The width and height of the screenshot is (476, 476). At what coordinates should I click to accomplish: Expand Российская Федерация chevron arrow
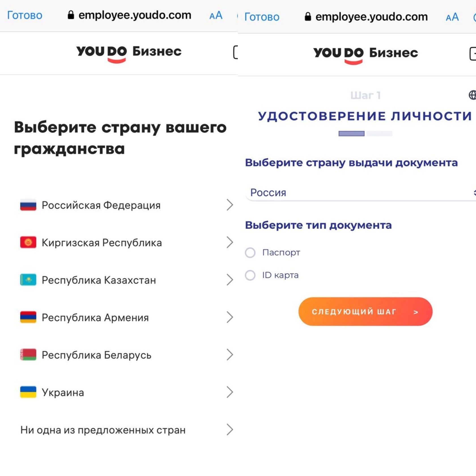pos(229,205)
